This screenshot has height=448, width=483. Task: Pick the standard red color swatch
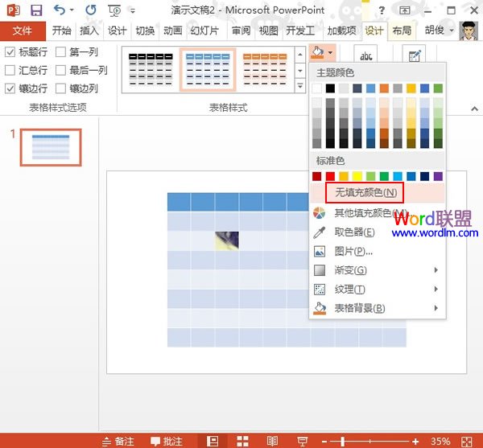coord(330,176)
